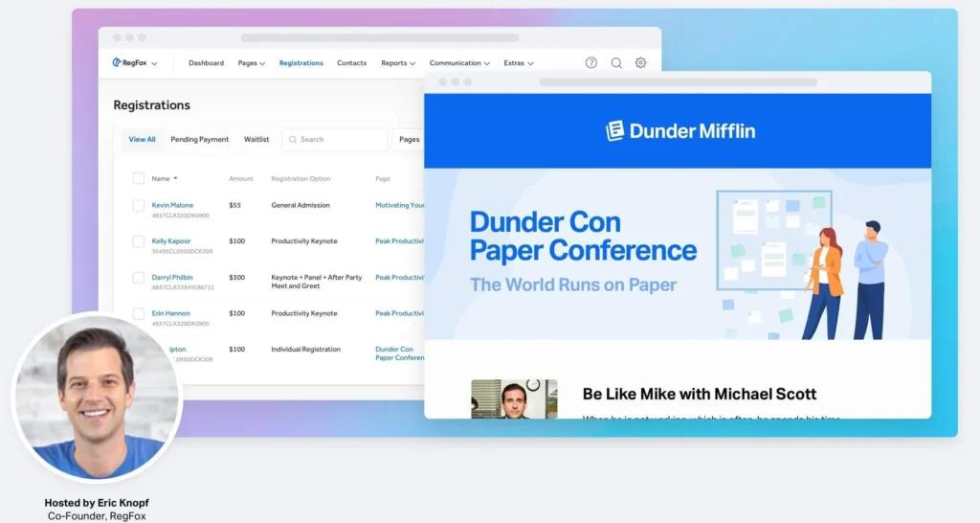
Task: Expand the Extras menu dropdown
Action: click(x=530, y=64)
